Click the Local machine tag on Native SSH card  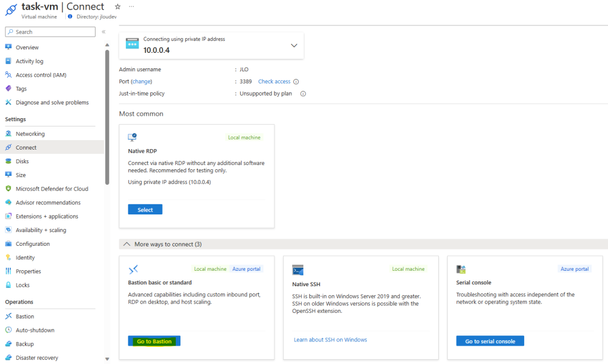tap(408, 269)
